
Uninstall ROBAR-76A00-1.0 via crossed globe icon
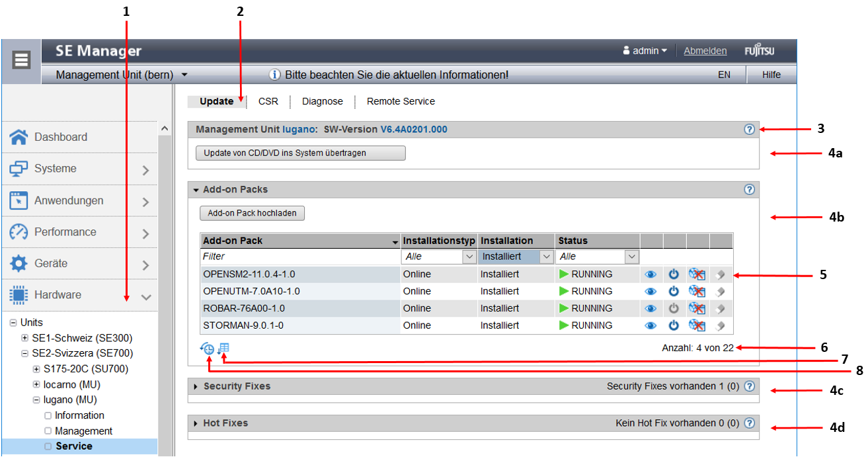pyautogui.click(x=697, y=308)
